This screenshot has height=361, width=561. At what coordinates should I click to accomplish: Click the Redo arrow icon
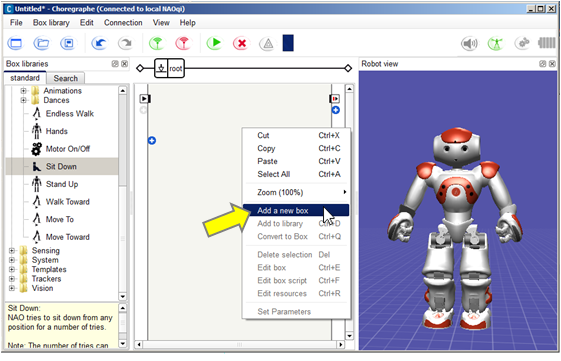pyautogui.click(x=125, y=43)
